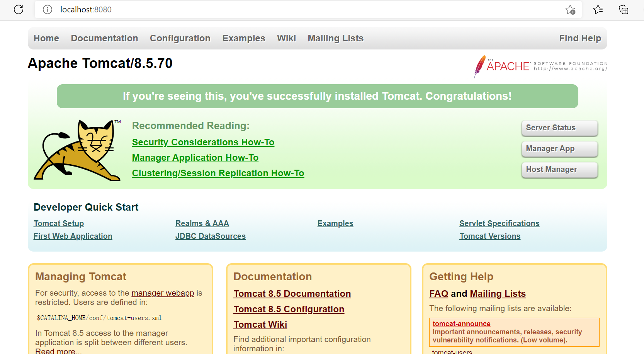Click the Read more... link
This screenshot has height=354, width=644.
tap(58, 351)
